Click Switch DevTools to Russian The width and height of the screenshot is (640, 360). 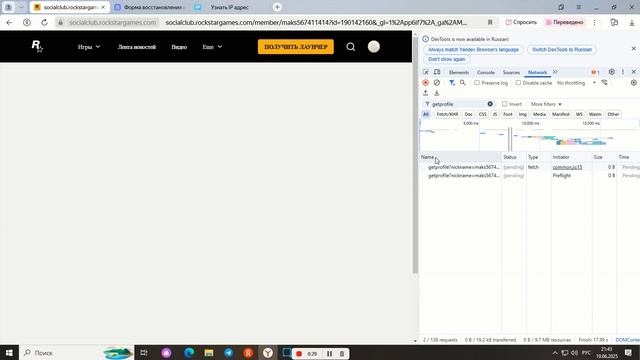point(562,49)
